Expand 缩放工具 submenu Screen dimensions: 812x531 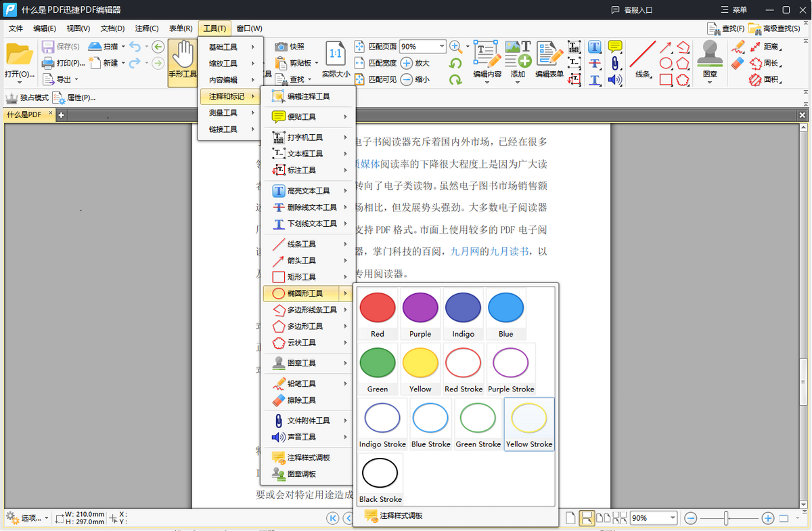230,64
